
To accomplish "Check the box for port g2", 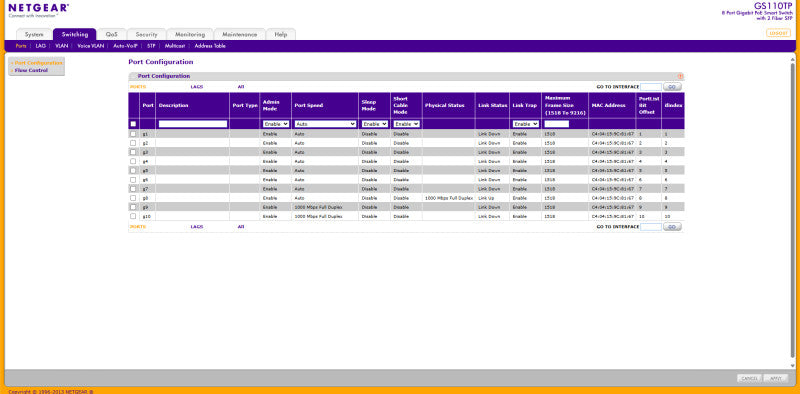I will (x=133, y=143).
